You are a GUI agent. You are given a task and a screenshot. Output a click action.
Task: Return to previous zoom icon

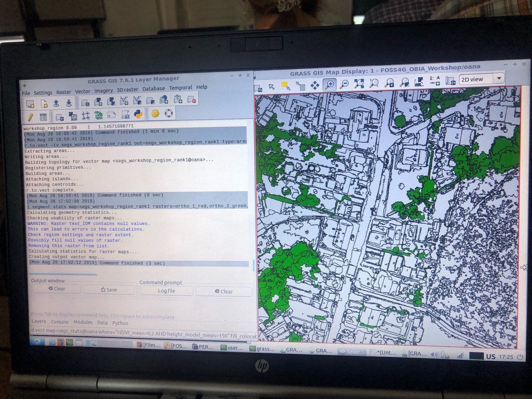(389, 82)
